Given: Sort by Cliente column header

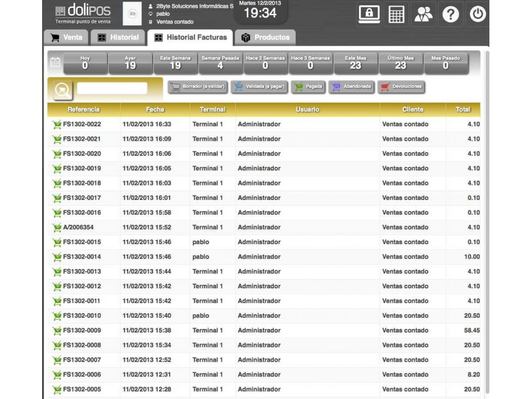Looking at the screenshot, I should coord(413,110).
